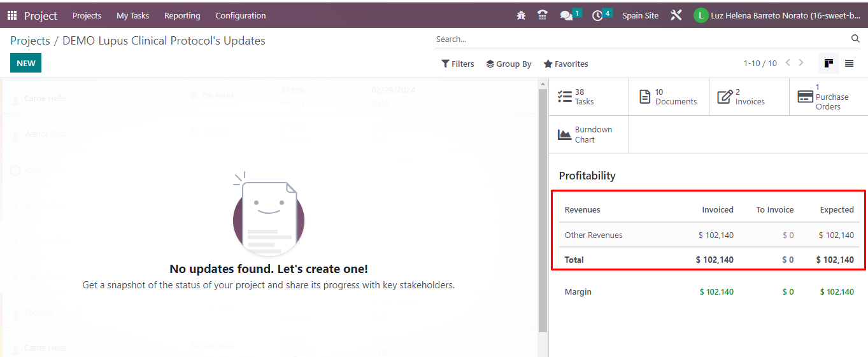
Task: Click the Expected column header
Action: (837, 209)
